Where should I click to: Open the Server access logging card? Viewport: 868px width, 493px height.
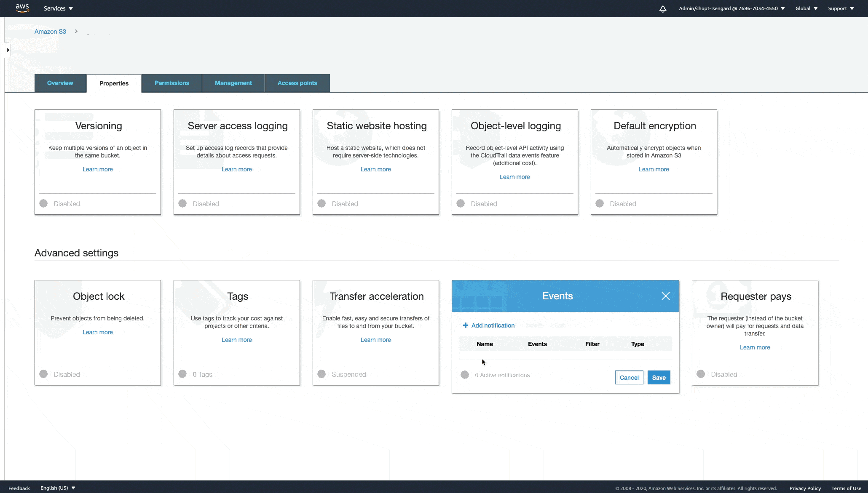tap(237, 126)
